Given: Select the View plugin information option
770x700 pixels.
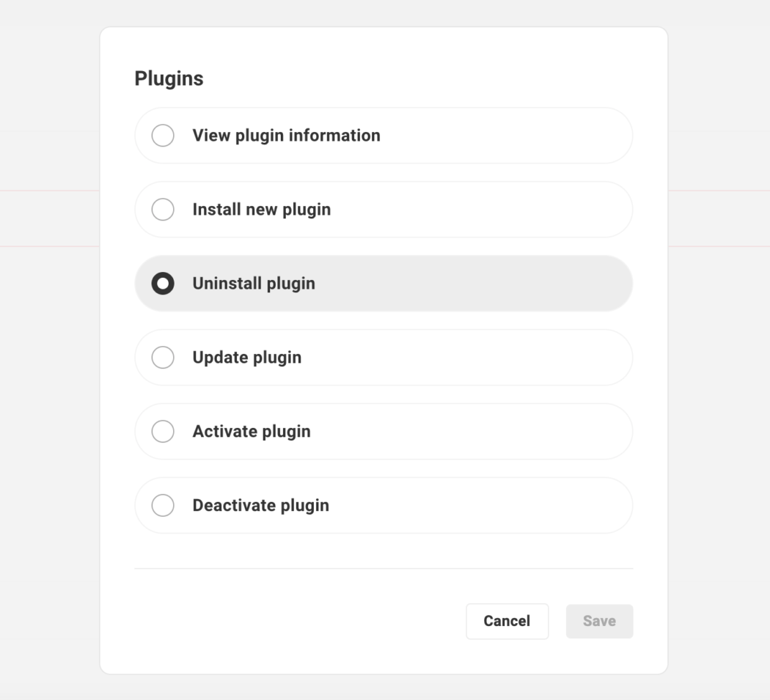Looking at the screenshot, I should (x=163, y=135).
